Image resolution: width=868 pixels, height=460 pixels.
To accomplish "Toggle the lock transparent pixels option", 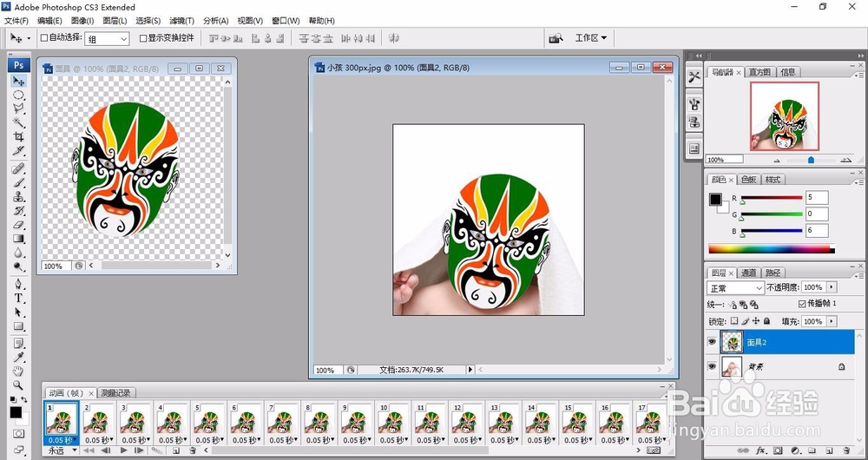I will point(734,321).
